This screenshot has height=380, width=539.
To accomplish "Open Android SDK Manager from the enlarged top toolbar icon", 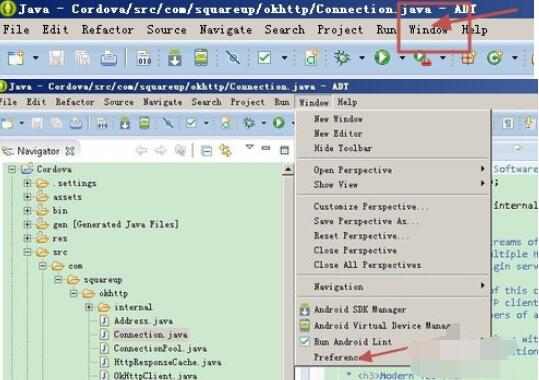I will click(x=175, y=57).
